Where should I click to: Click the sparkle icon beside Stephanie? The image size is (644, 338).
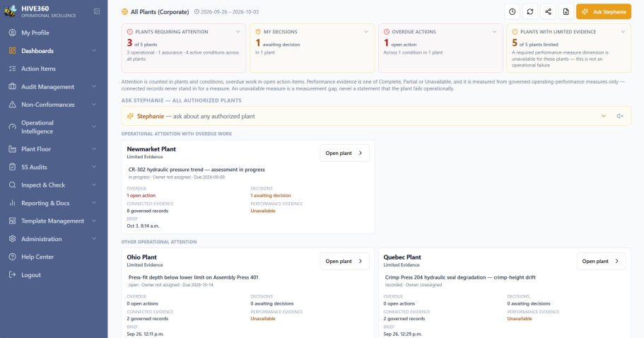[130, 116]
